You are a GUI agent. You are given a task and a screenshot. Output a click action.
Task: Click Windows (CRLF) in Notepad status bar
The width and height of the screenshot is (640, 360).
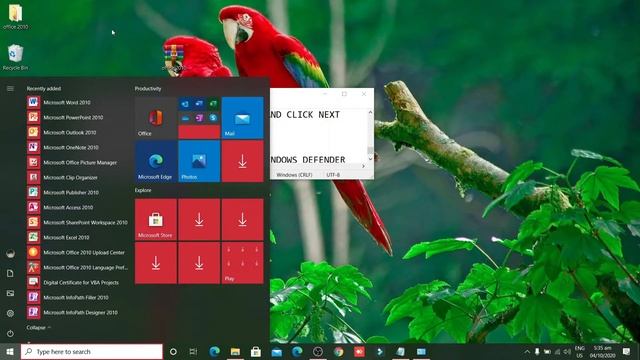pyautogui.click(x=294, y=175)
